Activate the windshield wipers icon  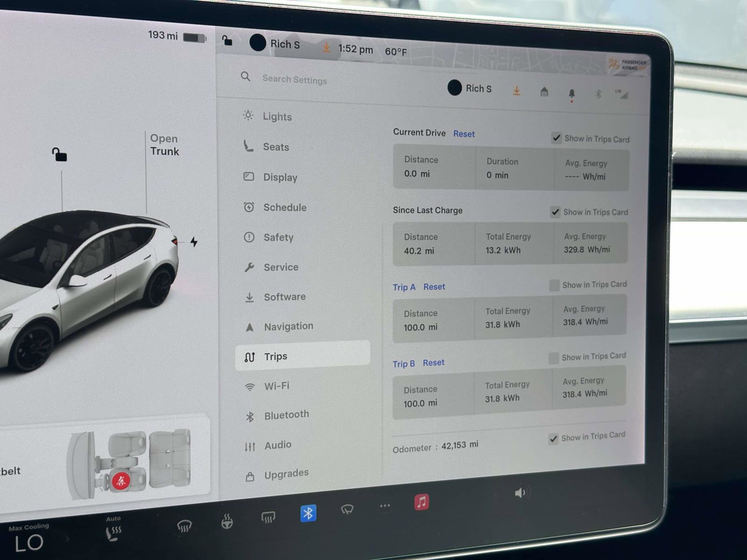(347, 509)
